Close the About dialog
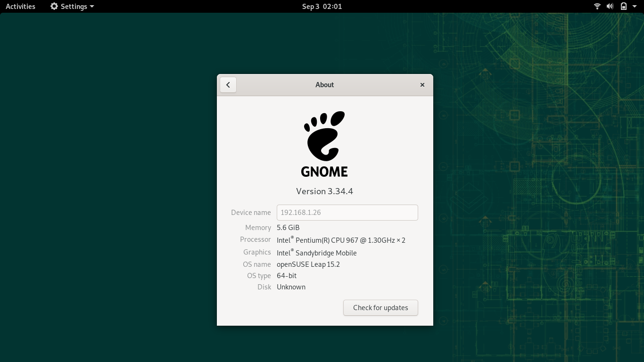Image resolution: width=644 pixels, height=362 pixels. (422, 85)
